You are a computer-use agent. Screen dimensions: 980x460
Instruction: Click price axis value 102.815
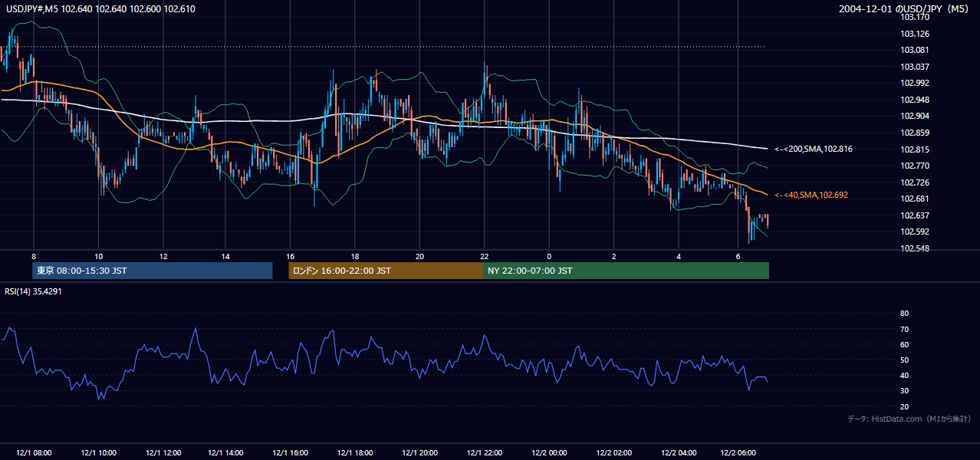click(915, 149)
